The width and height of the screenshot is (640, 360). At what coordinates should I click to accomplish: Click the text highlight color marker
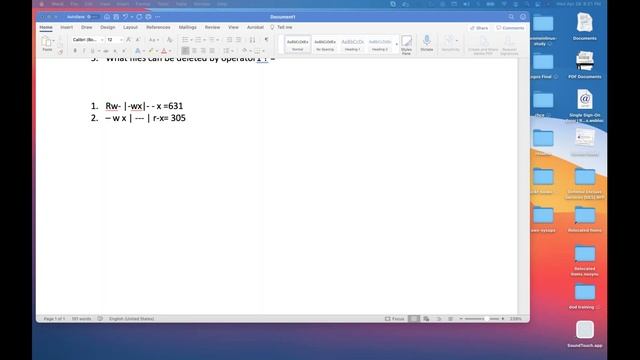point(151,51)
